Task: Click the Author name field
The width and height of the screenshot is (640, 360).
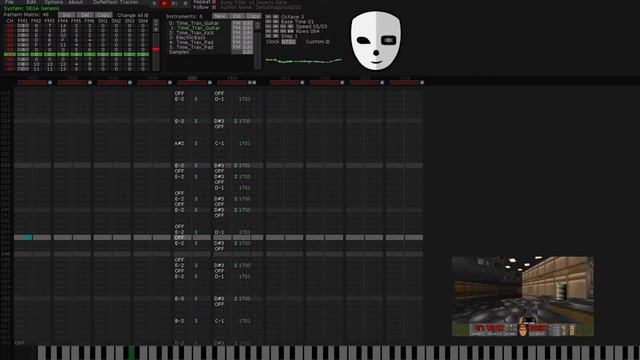Action: 261,7
